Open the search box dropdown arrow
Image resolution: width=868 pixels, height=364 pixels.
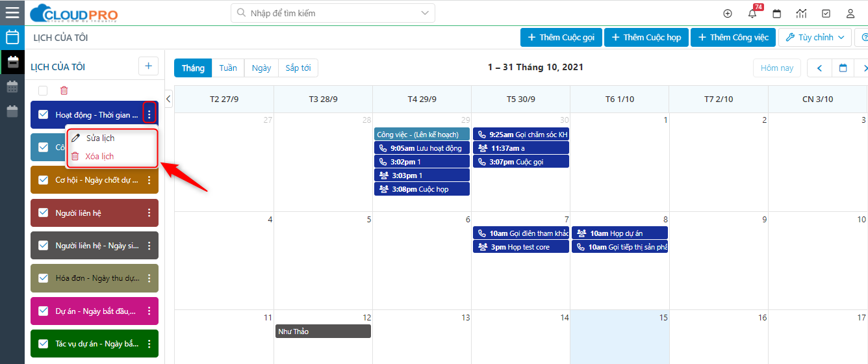point(426,13)
